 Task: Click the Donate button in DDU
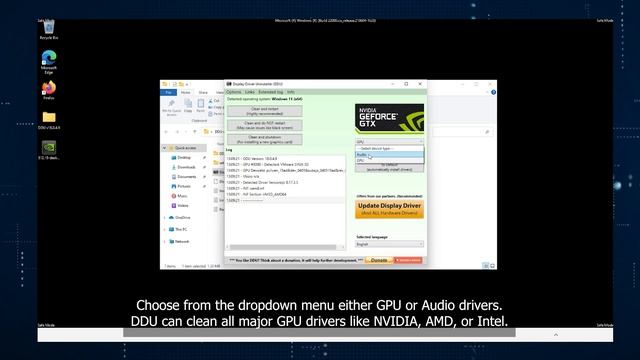point(379,260)
